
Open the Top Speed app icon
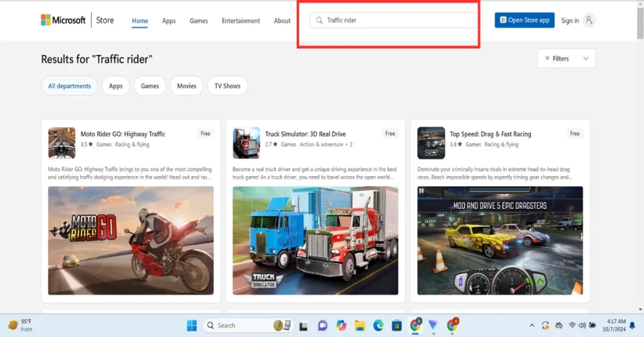pos(431,143)
